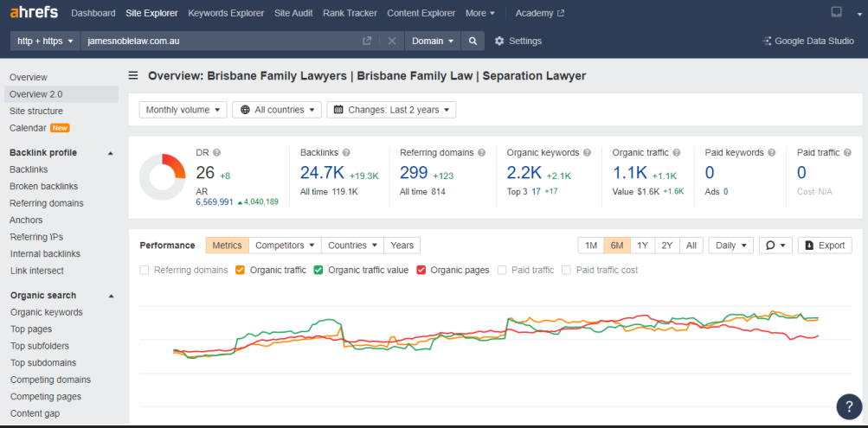Open Content Explorer
The image size is (868, 428).
(421, 13)
